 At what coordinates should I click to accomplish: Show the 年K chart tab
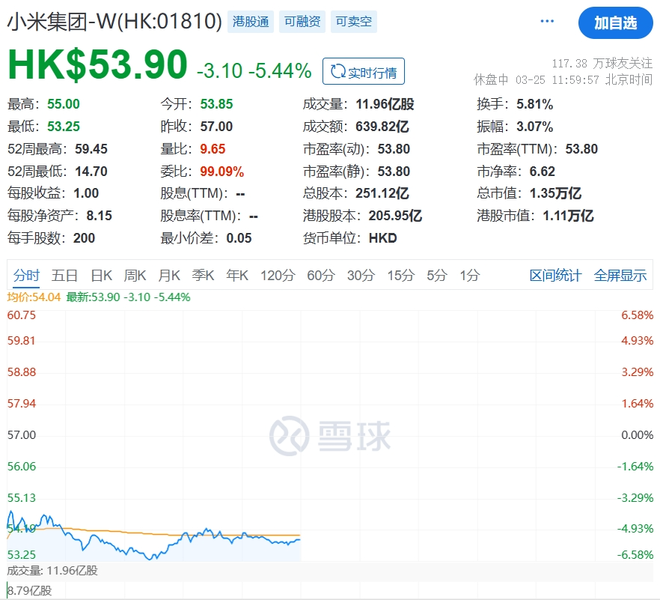(237, 275)
